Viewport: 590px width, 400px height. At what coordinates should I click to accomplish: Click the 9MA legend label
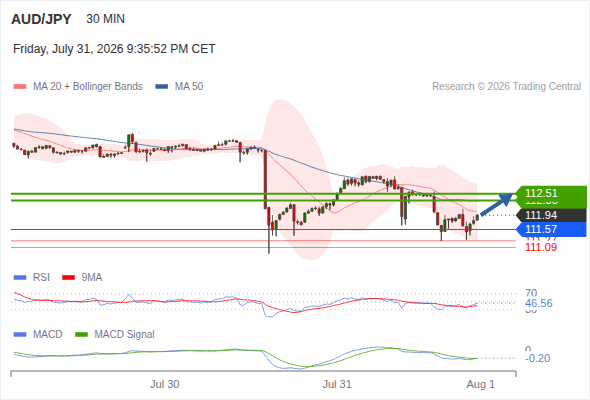[92, 278]
